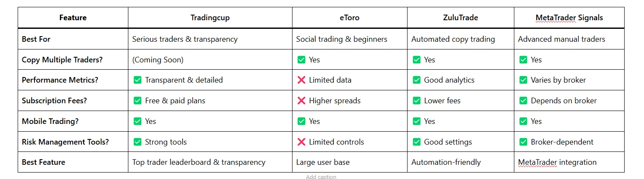This screenshot has width=644, height=179.
Task: Click the ZuluTrade header cell
Action: pos(460,18)
